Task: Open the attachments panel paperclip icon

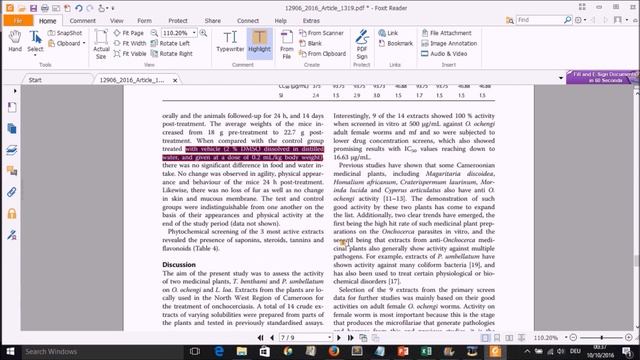Action: tap(12, 192)
